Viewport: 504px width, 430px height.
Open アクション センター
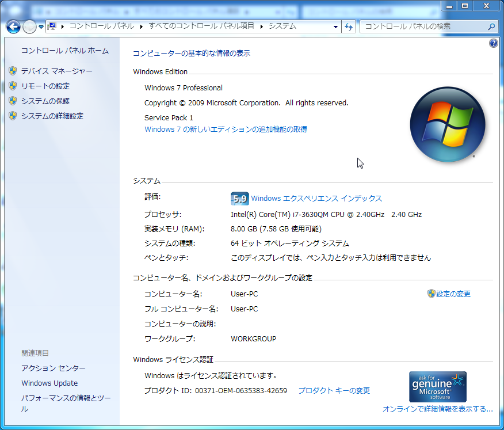pyautogui.click(x=54, y=368)
